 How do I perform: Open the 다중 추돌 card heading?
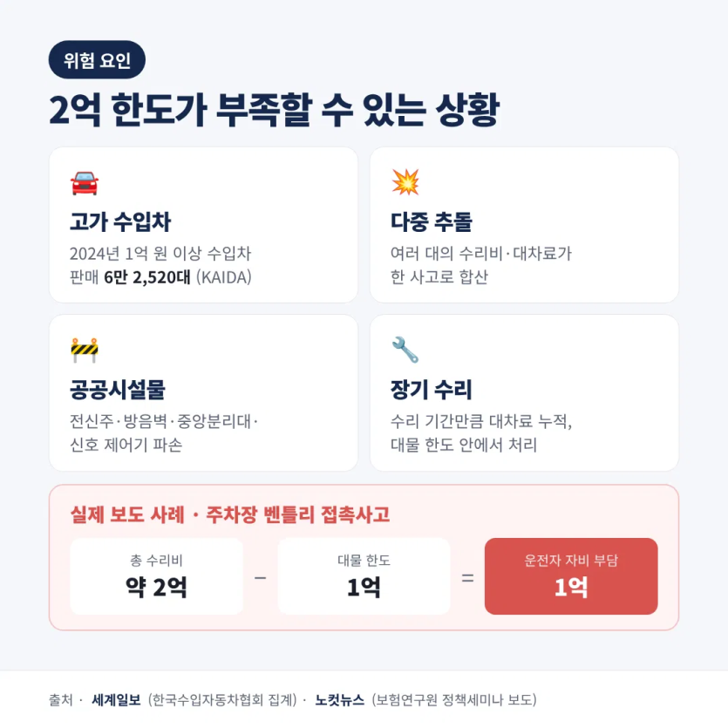(x=432, y=221)
